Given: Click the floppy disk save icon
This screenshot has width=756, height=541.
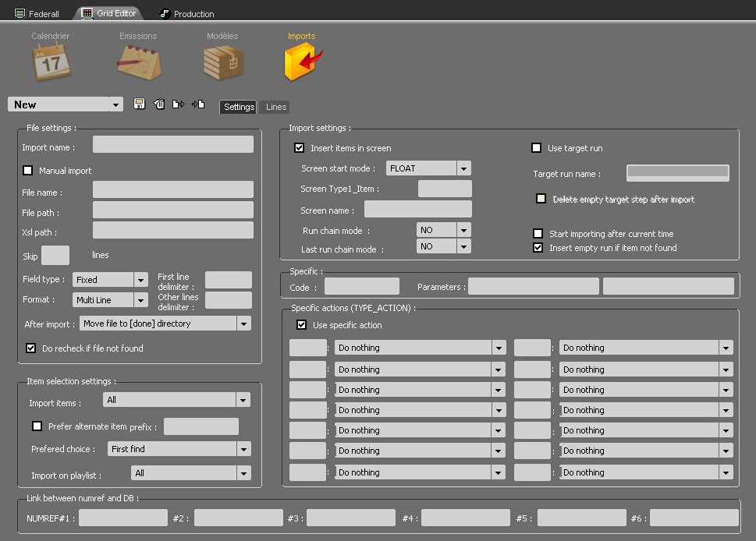Looking at the screenshot, I should [x=140, y=104].
